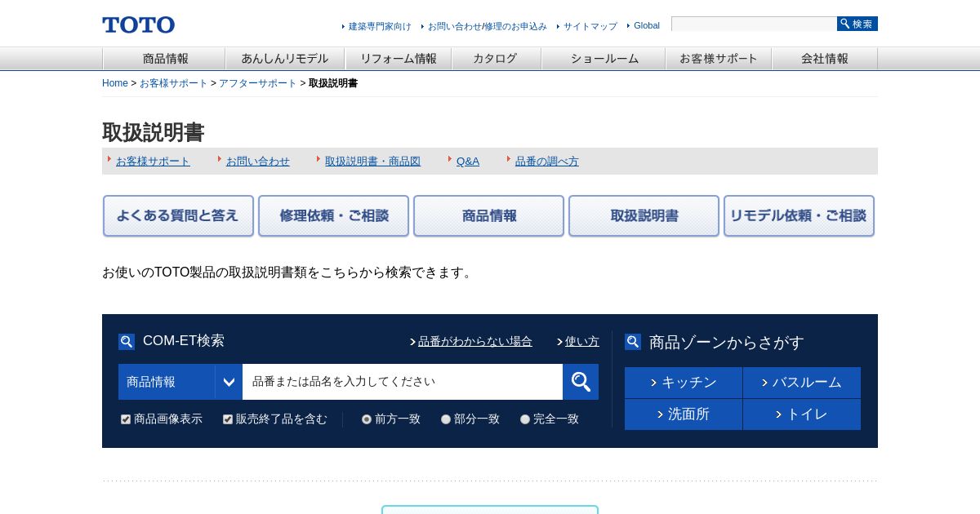Open the あんしんリモデル navigation menu

[285, 59]
